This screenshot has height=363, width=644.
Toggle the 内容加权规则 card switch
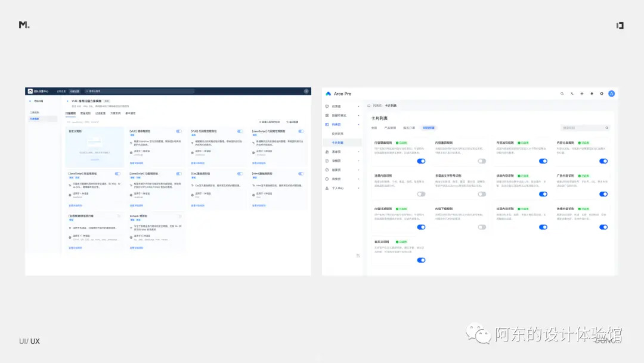pyautogui.click(x=543, y=161)
